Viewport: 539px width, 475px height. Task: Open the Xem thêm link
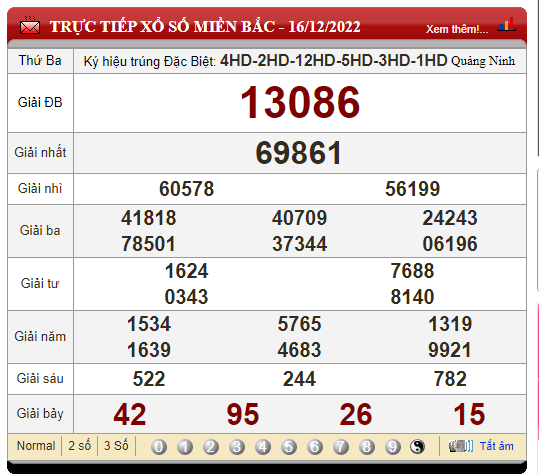(457, 29)
